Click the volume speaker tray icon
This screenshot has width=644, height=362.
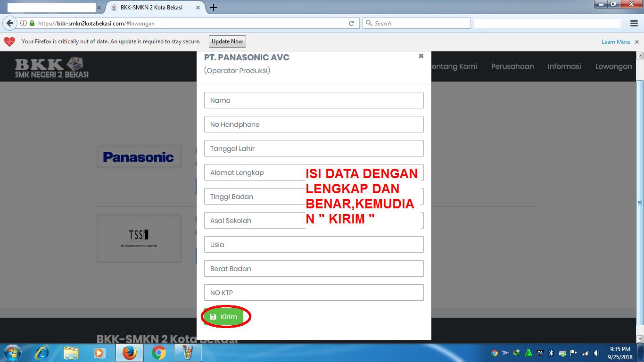click(x=596, y=353)
